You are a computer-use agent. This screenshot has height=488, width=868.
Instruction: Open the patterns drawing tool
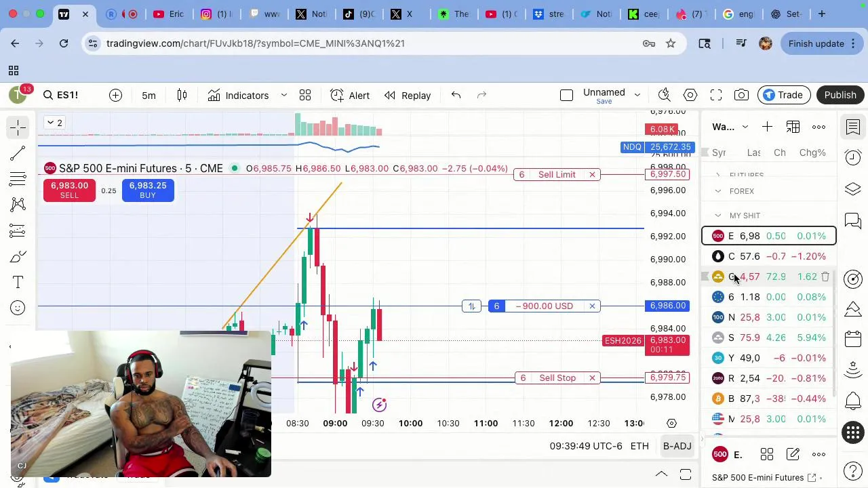(x=18, y=205)
